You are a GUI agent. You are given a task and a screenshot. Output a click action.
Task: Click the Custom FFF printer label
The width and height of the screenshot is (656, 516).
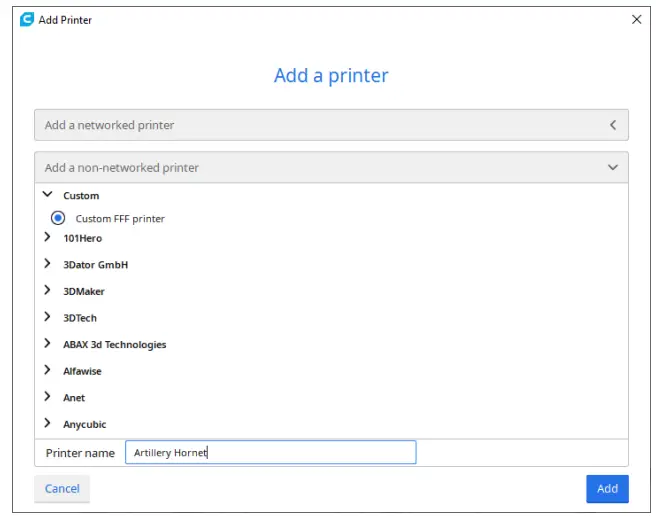click(x=120, y=219)
